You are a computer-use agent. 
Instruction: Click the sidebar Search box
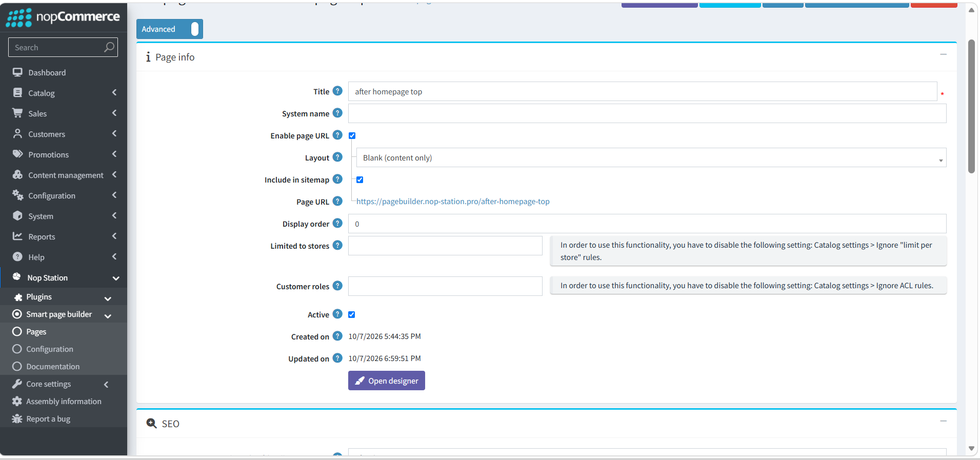click(63, 47)
